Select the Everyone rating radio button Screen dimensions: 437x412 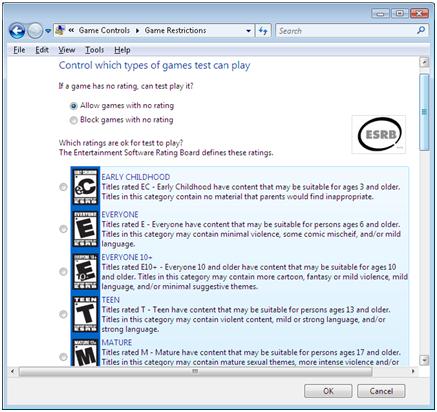tap(63, 229)
